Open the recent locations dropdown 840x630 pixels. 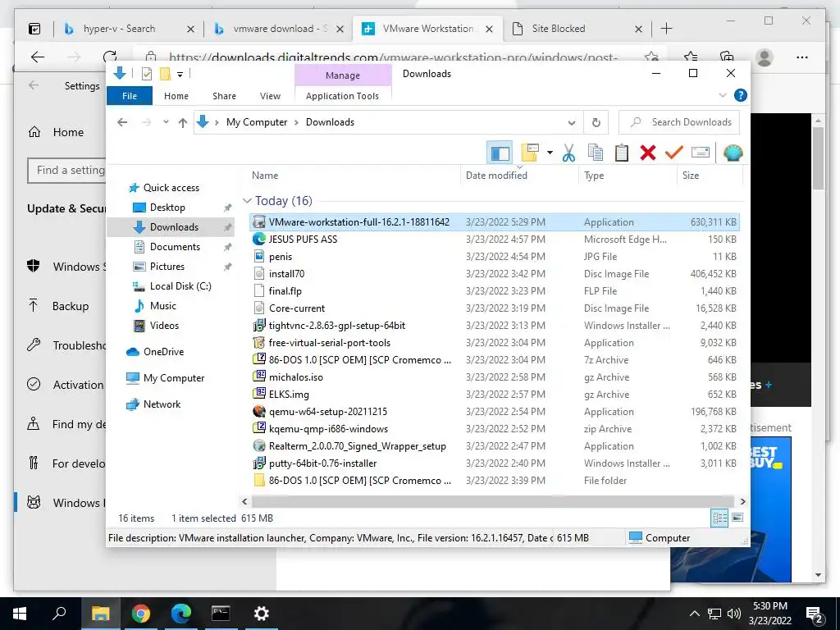(166, 122)
